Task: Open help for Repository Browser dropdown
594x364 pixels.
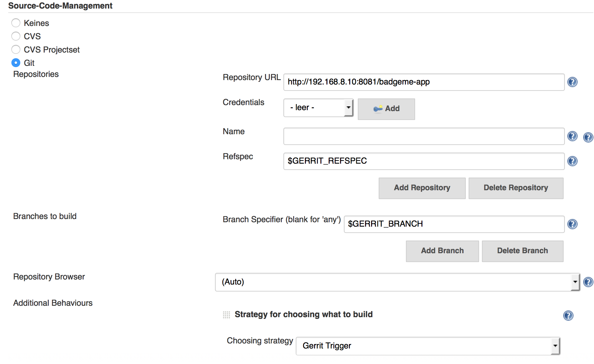Action: [588, 282]
